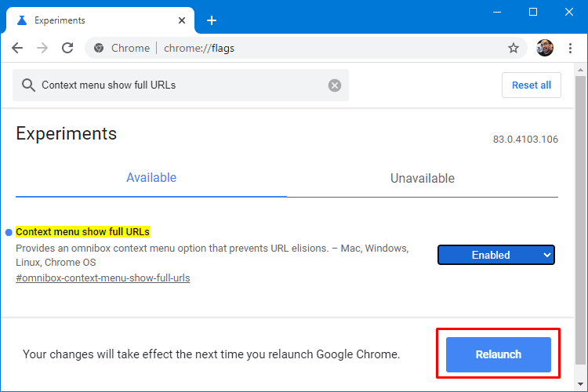Click the forward navigation arrow

[x=42, y=48]
